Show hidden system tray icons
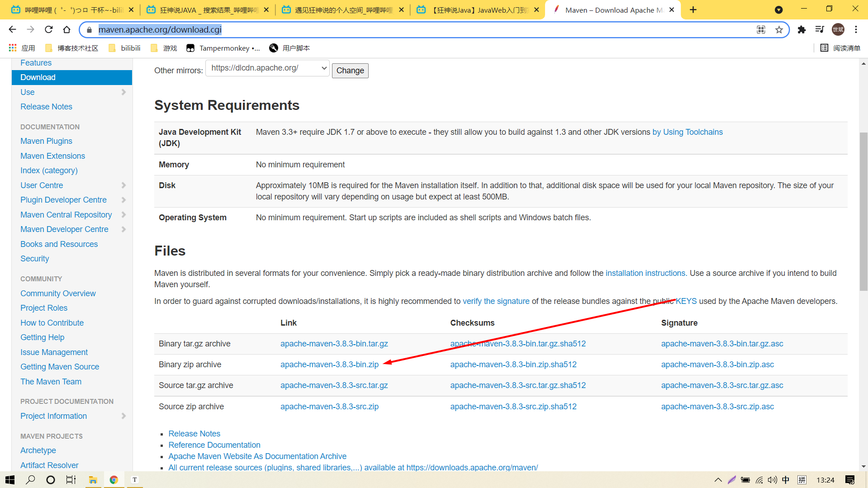Screen dimensions: 868x488 [718, 480]
